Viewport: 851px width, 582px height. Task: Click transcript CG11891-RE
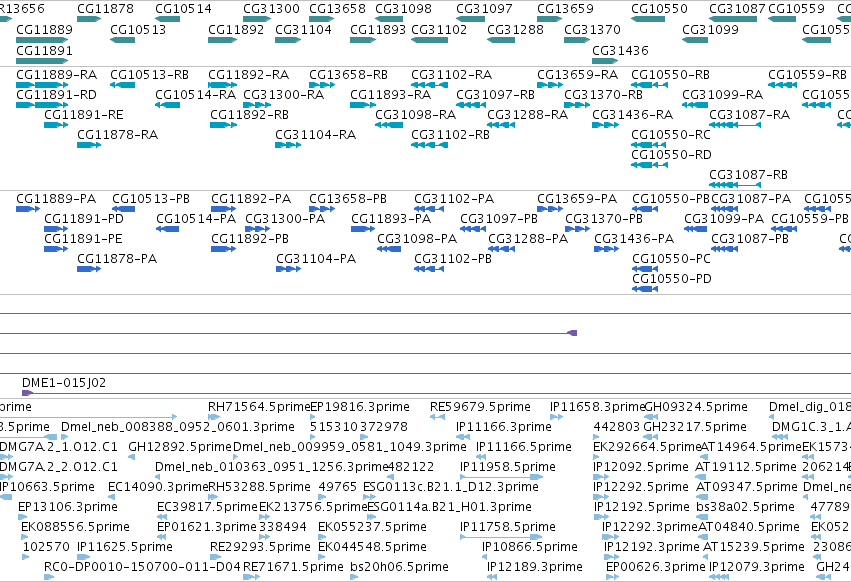point(56,125)
